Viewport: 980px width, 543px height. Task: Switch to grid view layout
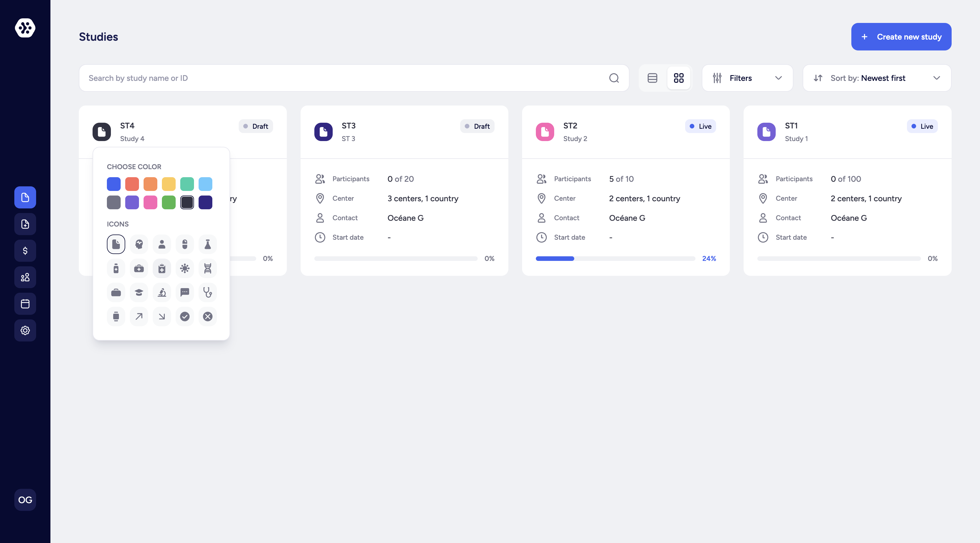coord(678,78)
